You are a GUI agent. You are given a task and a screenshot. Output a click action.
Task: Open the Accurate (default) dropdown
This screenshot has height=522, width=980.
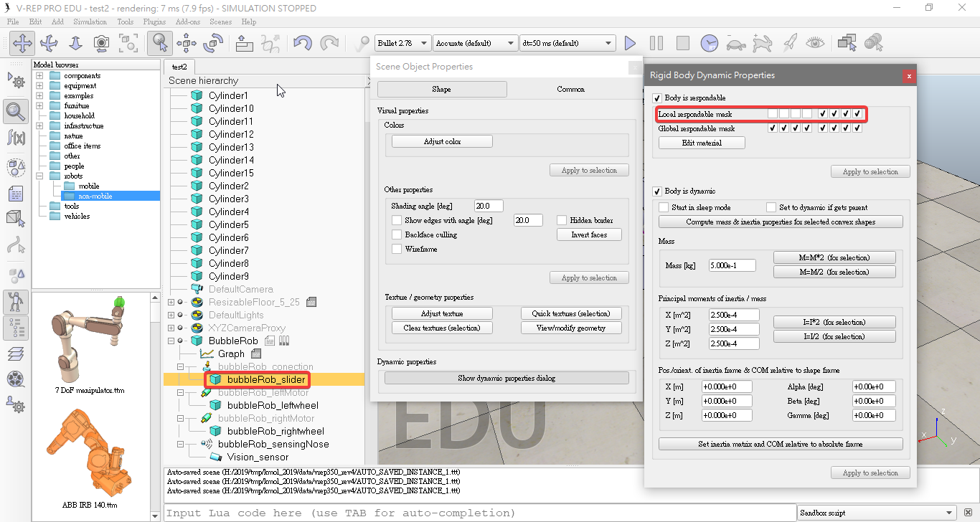click(x=474, y=43)
